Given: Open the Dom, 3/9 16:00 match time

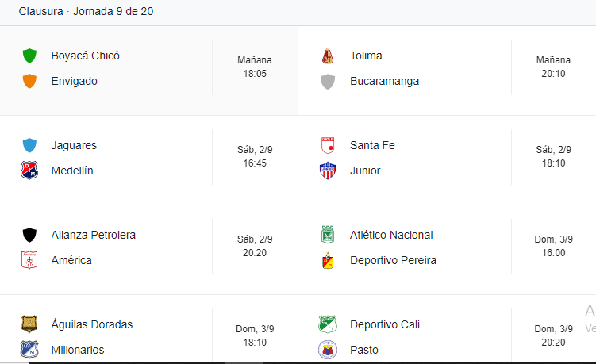Looking at the screenshot, I should click(x=553, y=246).
